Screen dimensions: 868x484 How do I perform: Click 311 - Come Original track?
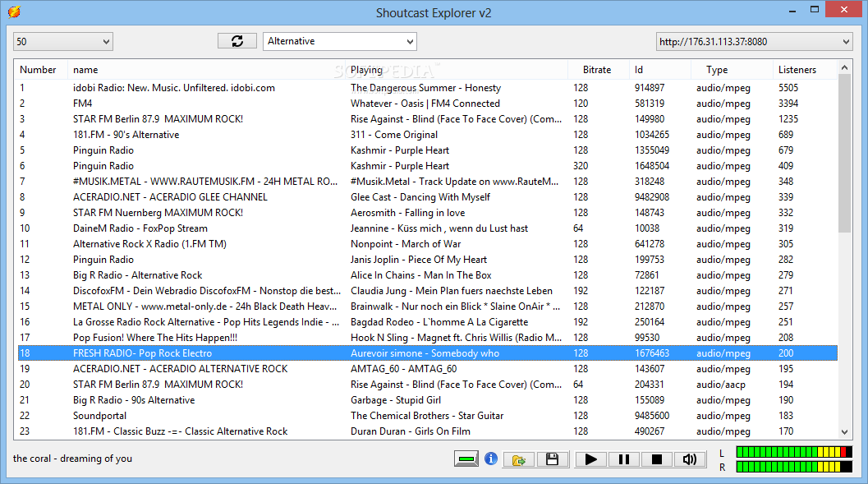click(x=393, y=135)
